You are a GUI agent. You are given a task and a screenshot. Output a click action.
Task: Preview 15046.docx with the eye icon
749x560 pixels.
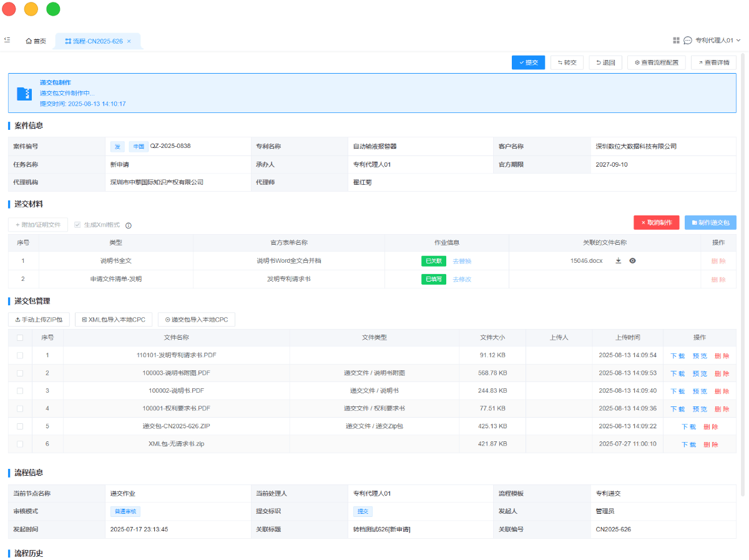632,261
